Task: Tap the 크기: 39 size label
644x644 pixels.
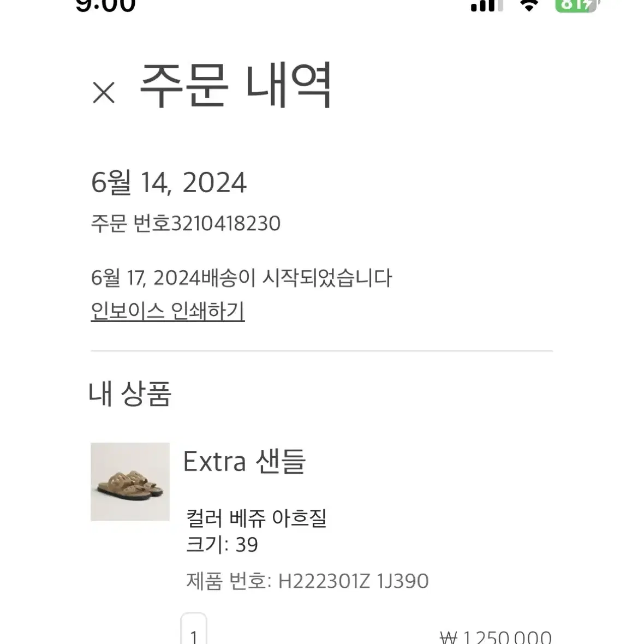Action: [x=222, y=545]
